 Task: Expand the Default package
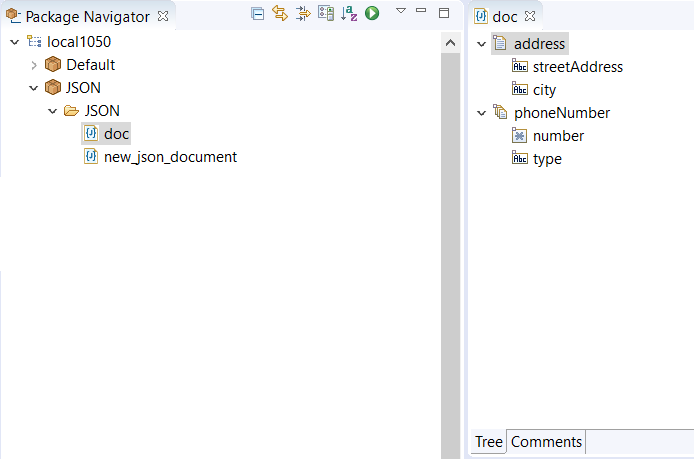34,65
